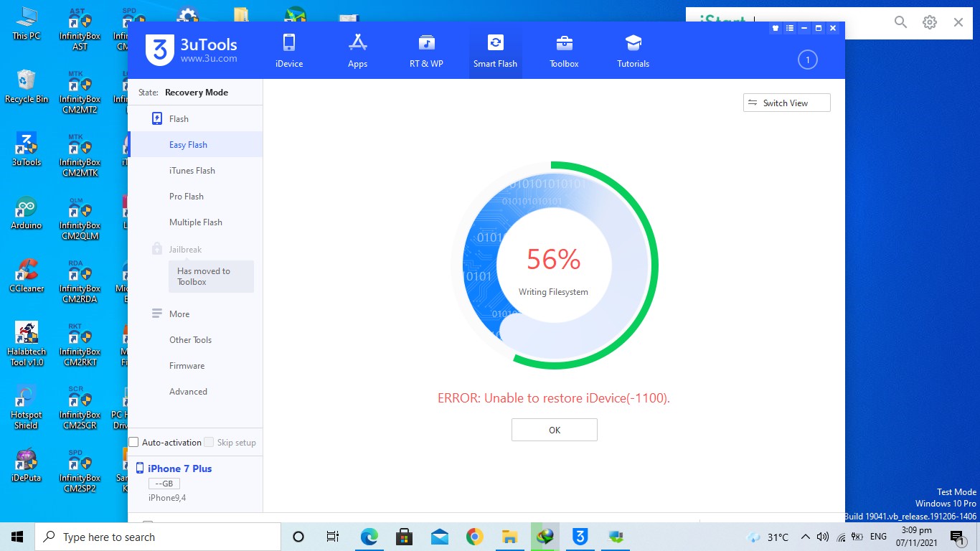
Task: Open the downloads counter circle showing 1
Action: (807, 60)
